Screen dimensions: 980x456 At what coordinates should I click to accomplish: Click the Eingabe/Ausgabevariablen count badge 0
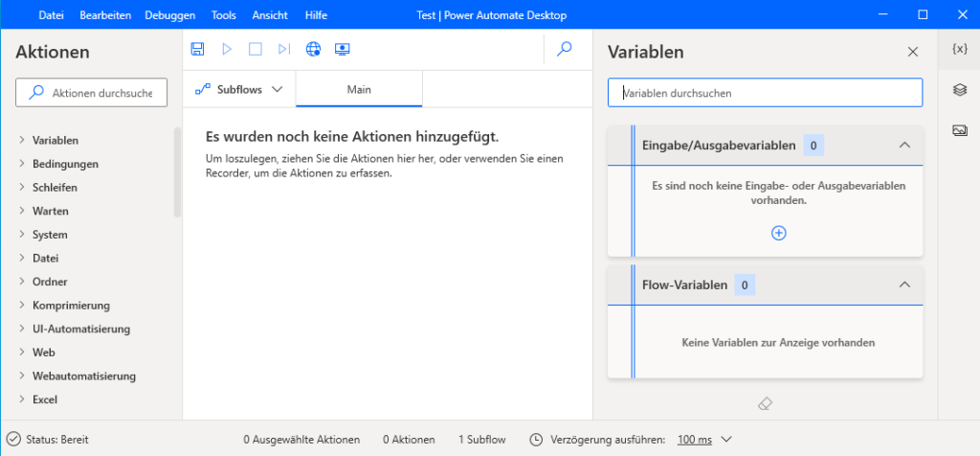point(813,146)
